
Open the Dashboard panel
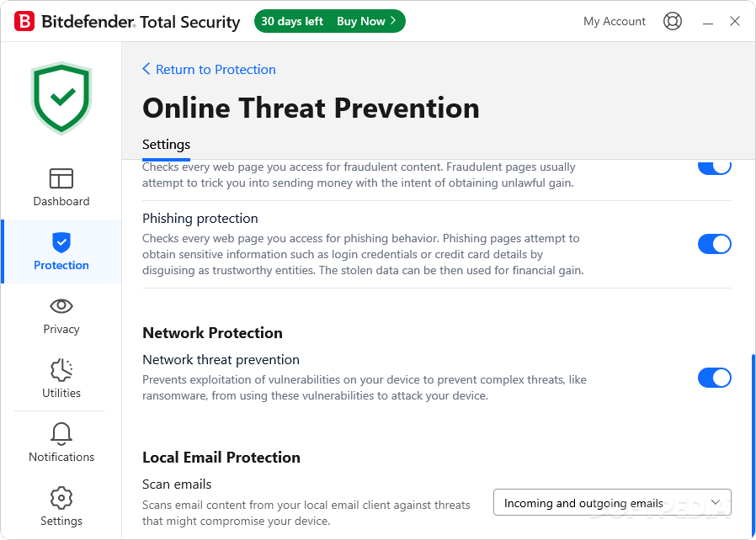tap(61, 187)
